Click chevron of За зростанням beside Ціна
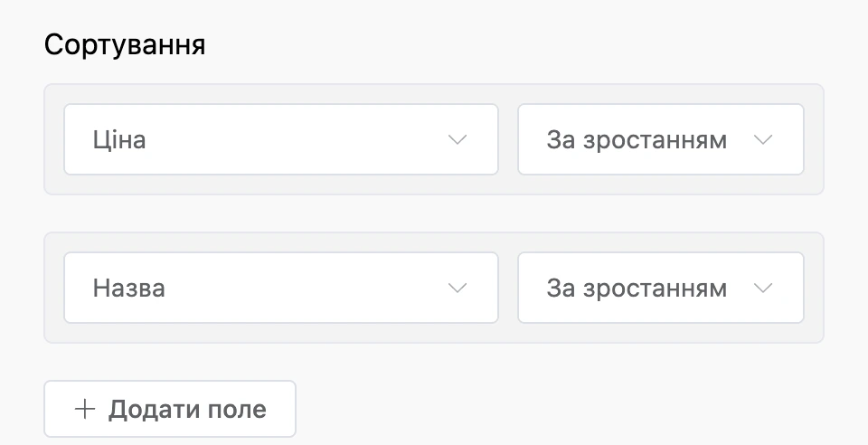The height and width of the screenshot is (445, 868). coord(763,139)
